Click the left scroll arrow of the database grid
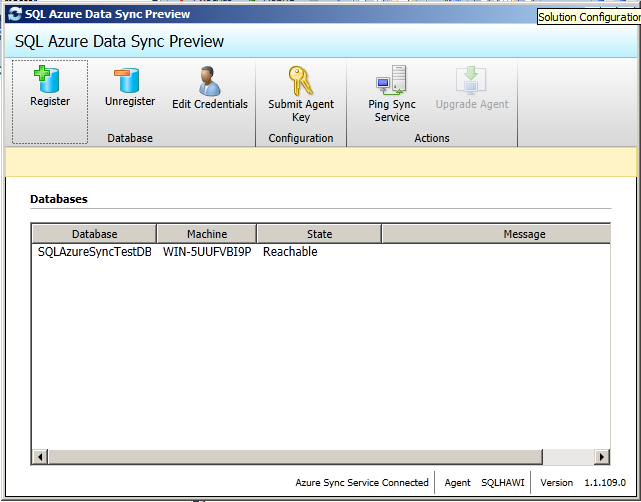Viewport: 641px width, 502px height. point(40,457)
